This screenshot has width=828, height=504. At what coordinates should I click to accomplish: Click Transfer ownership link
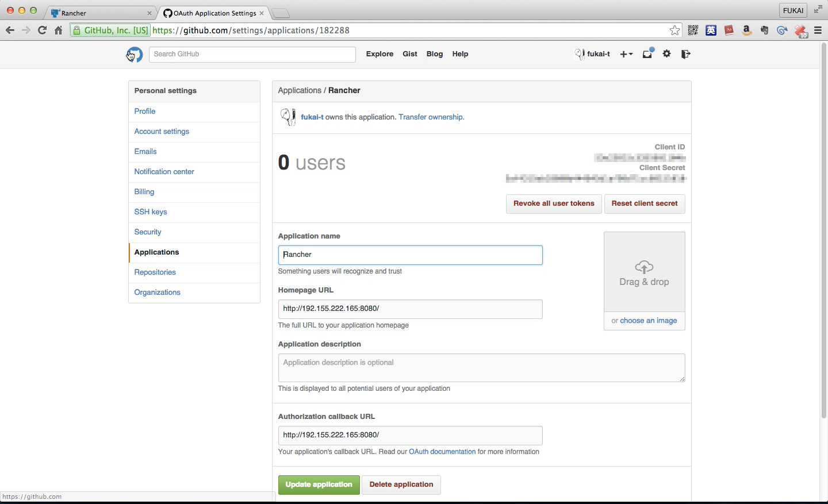[x=431, y=117]
